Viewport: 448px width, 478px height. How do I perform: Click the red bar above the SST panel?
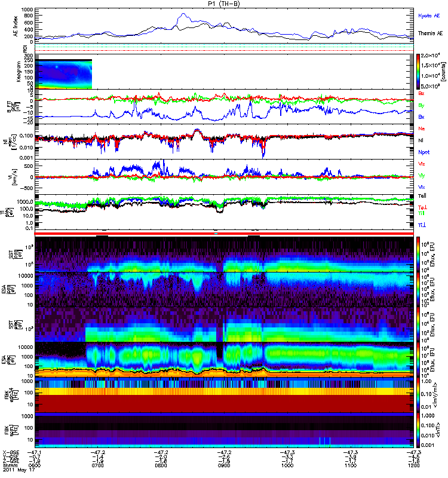[224, 234]
